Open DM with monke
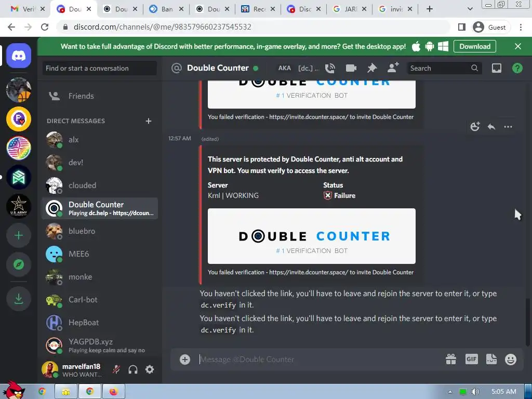This screenshot has height=399, width=532. coord(100,277)
